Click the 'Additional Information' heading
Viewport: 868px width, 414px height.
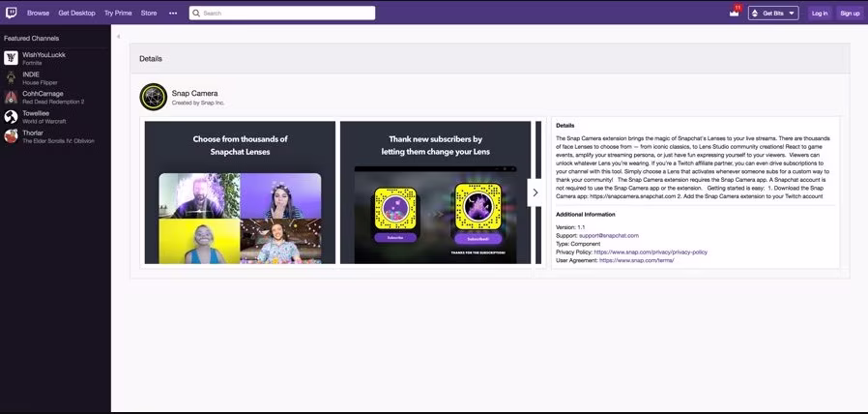(585, 215)
